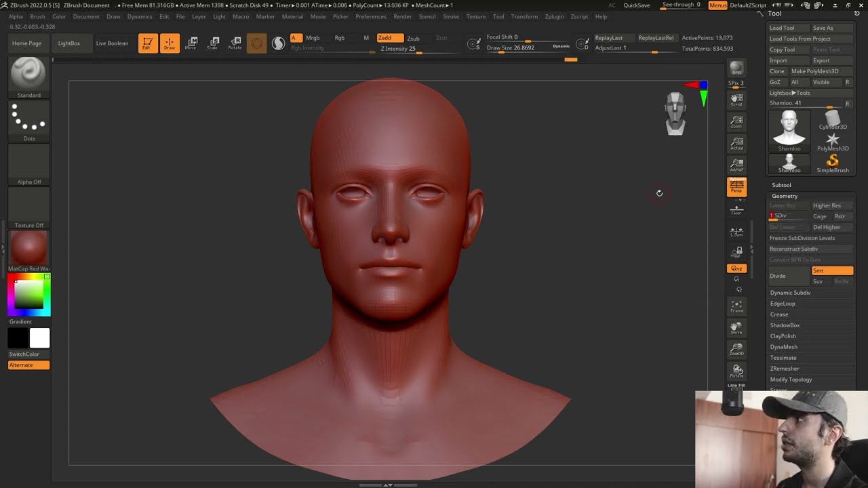Click the Frame mesh icon
This screenshot has height=488, width=868.
click(736, 306)
